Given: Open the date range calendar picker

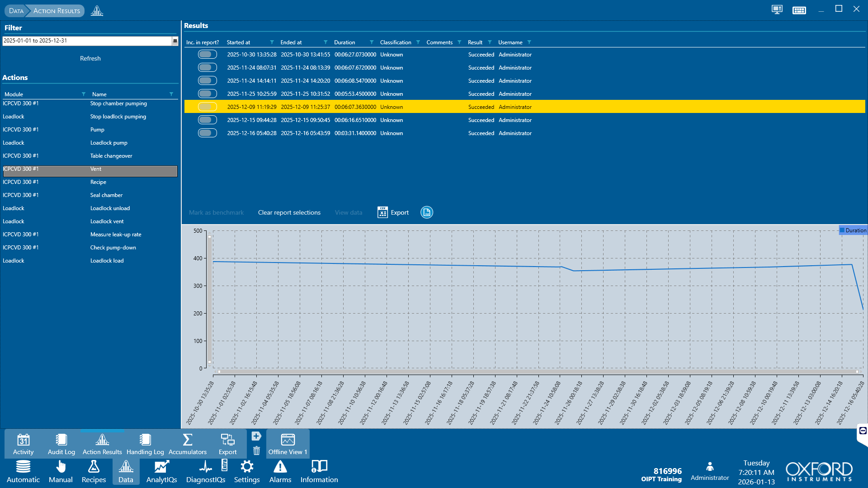Looking at the screenshot, I should 175,41.
